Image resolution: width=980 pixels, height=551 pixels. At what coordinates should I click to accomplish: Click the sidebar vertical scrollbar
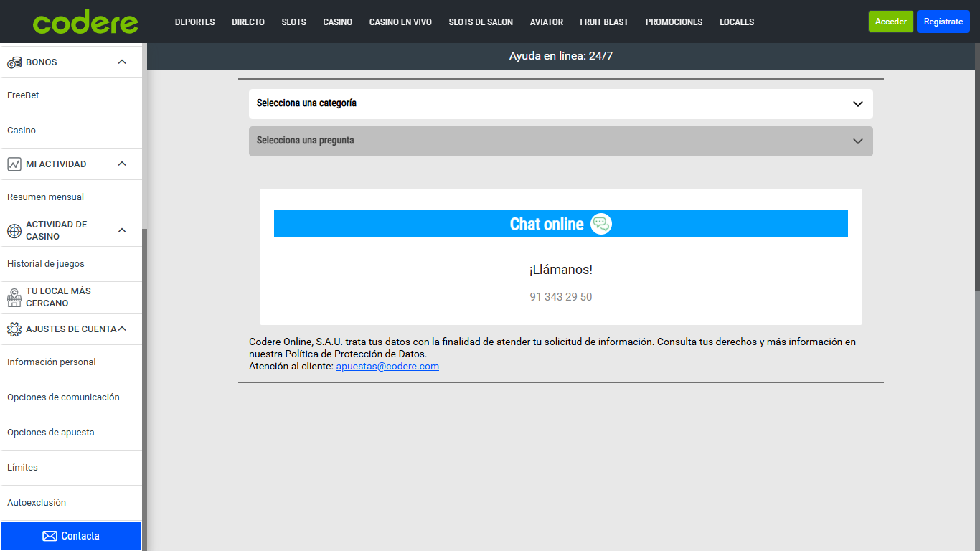click(x=144, y=390)
